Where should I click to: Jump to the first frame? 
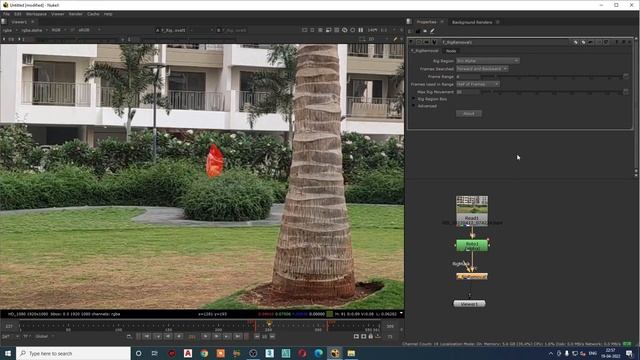click(x=147, y=336)
